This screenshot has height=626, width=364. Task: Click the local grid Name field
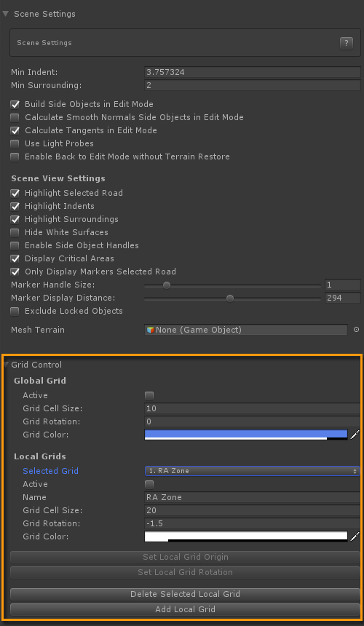(x=252, y=497)
